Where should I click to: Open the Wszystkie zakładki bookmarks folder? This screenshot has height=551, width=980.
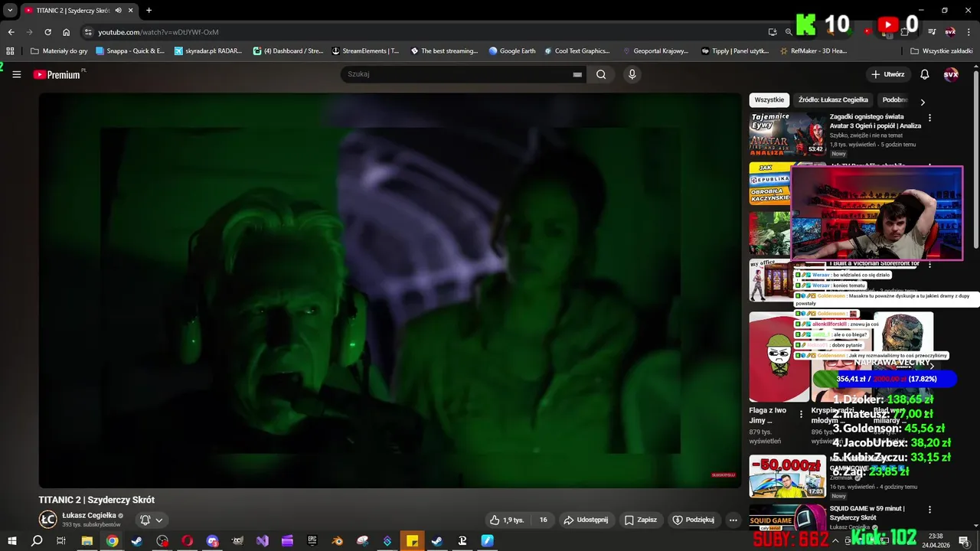(x=941, y=51)
